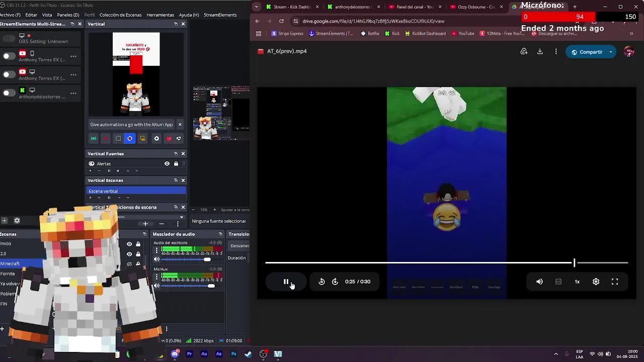Reload the Google Drive page
The height and width of the screenshot is (362, 644).
tap(281, 21)
